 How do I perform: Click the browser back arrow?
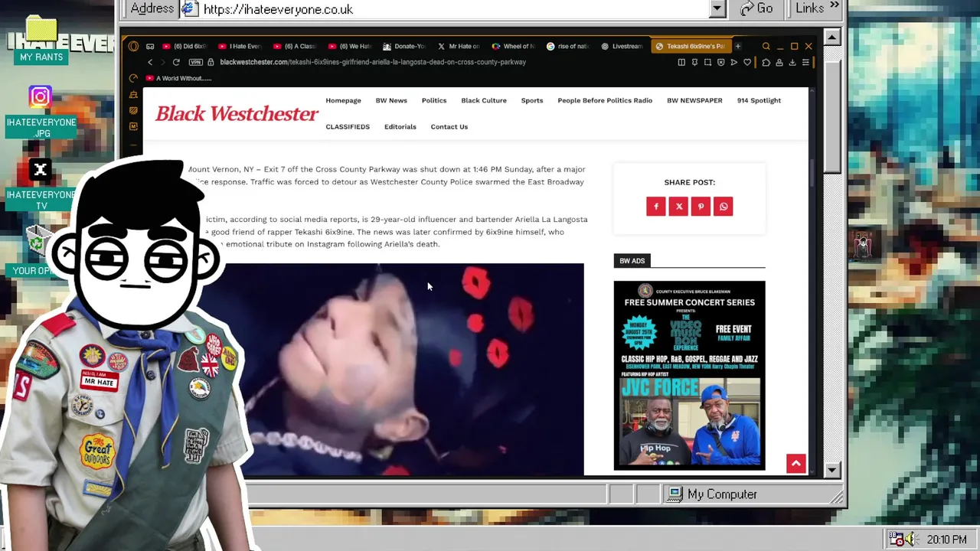[150, 62]
